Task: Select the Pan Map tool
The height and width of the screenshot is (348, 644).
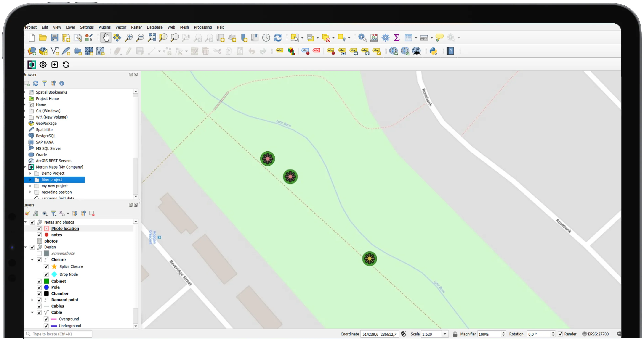Action: [x=106, y=37]
